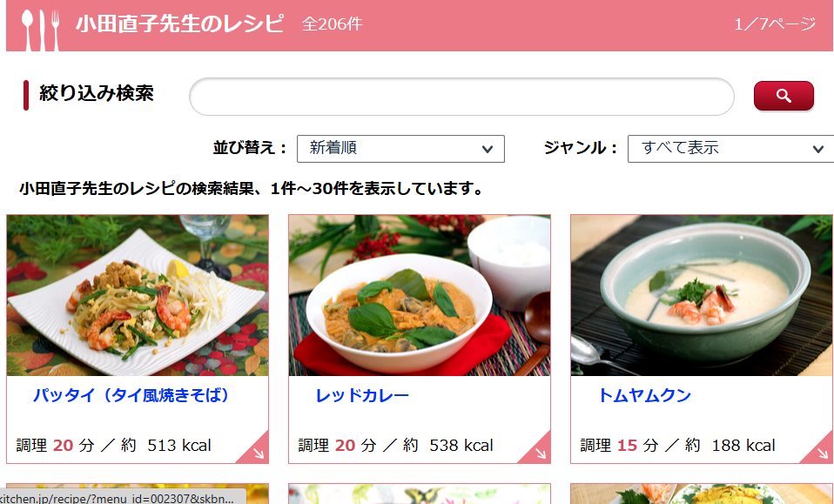Expand the ジャンル genre dropdown

point(730,148)
